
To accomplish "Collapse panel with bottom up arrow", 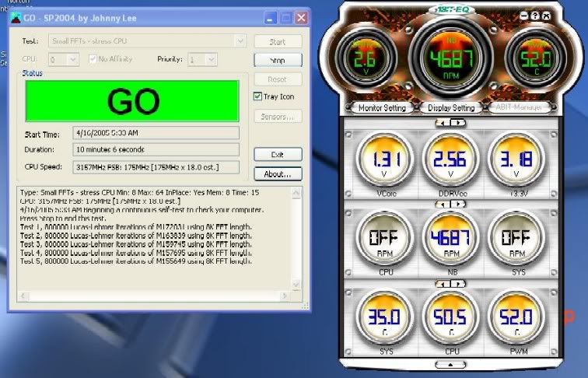I will (450, 365).
